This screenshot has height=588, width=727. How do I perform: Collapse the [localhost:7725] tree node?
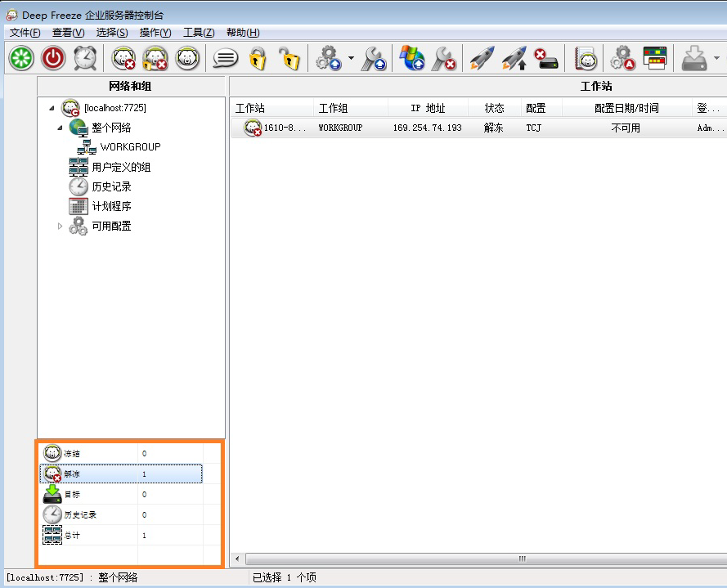[x=52, y=108]
